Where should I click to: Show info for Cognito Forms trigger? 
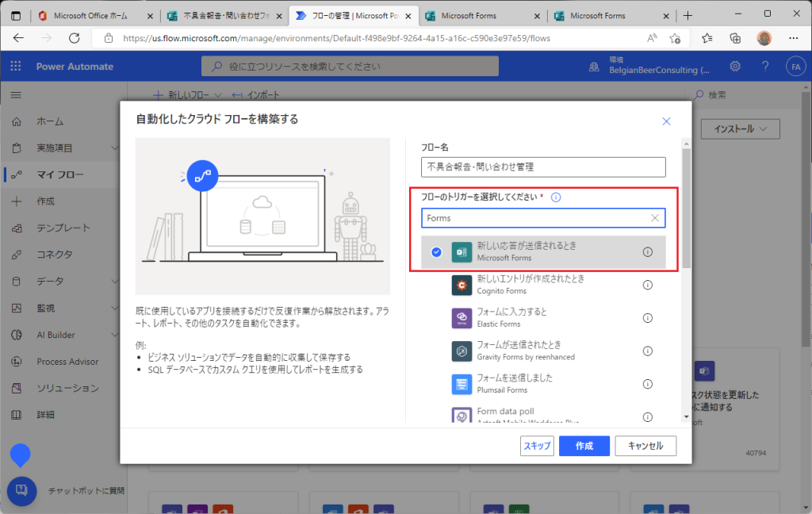click(x=647, y=285)
